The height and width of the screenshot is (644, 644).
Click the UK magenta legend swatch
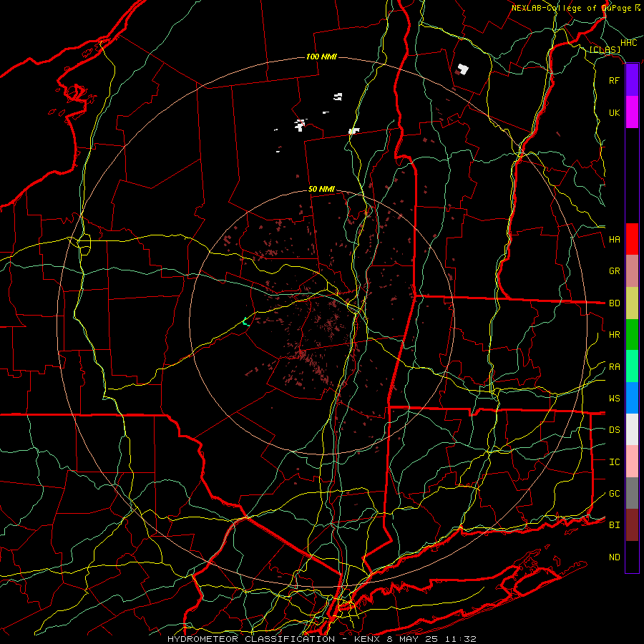[x=632, y=112]
